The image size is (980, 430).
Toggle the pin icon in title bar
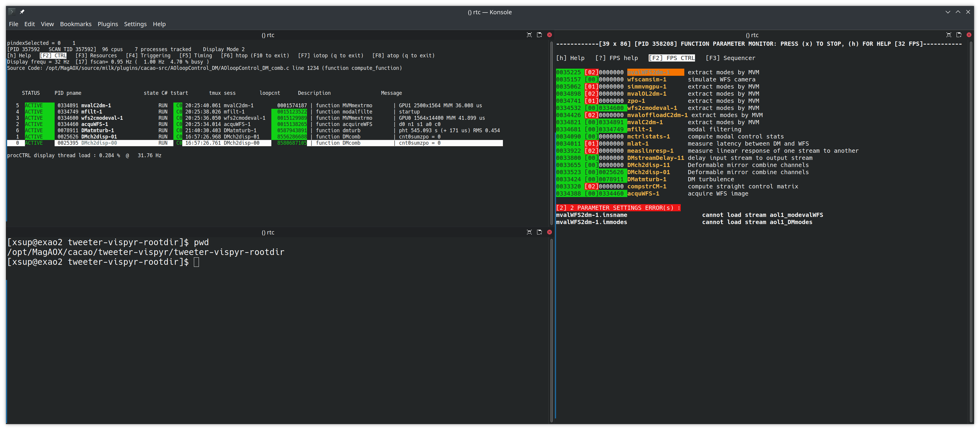pos(22,12)
